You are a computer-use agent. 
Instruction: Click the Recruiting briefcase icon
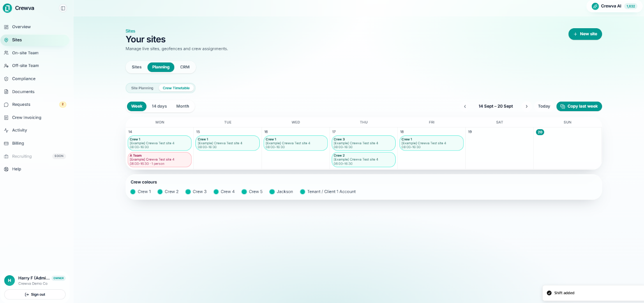(x=6, y=156)
